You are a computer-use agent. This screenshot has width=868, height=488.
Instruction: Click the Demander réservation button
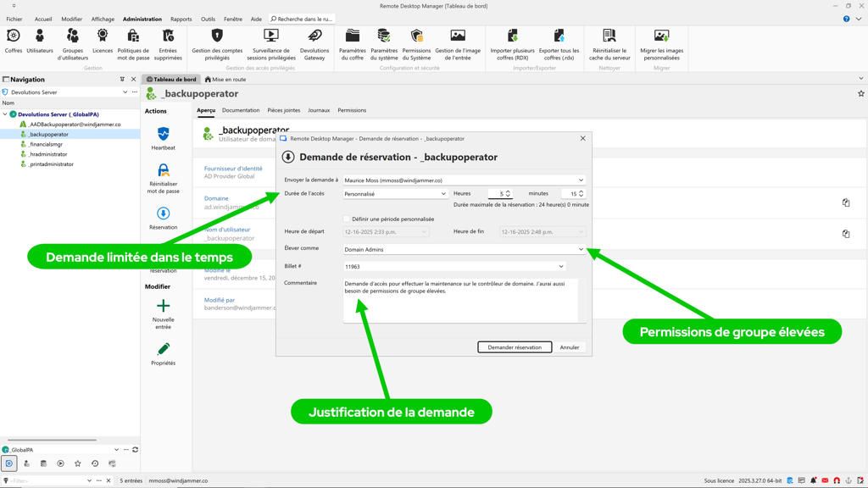[x=515, y=347]
